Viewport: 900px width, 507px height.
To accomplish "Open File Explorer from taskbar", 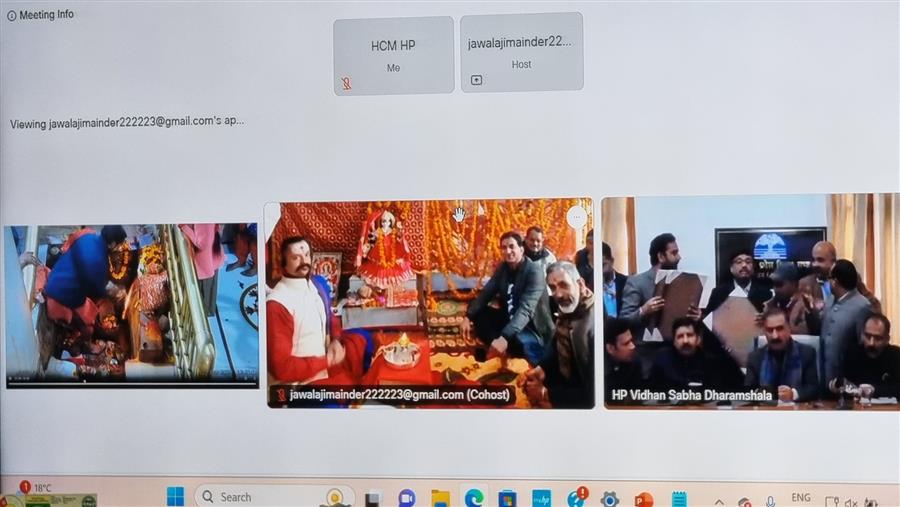I will point(440,498).
